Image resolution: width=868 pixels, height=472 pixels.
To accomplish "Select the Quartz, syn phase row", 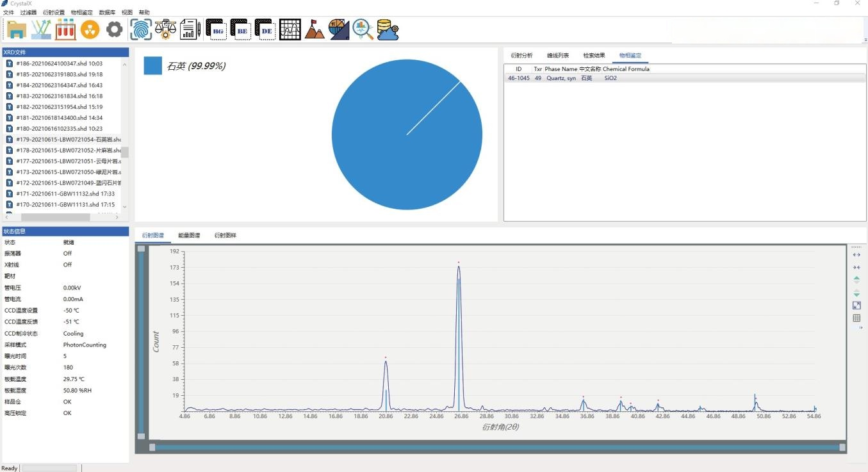I will coord(561,78).
